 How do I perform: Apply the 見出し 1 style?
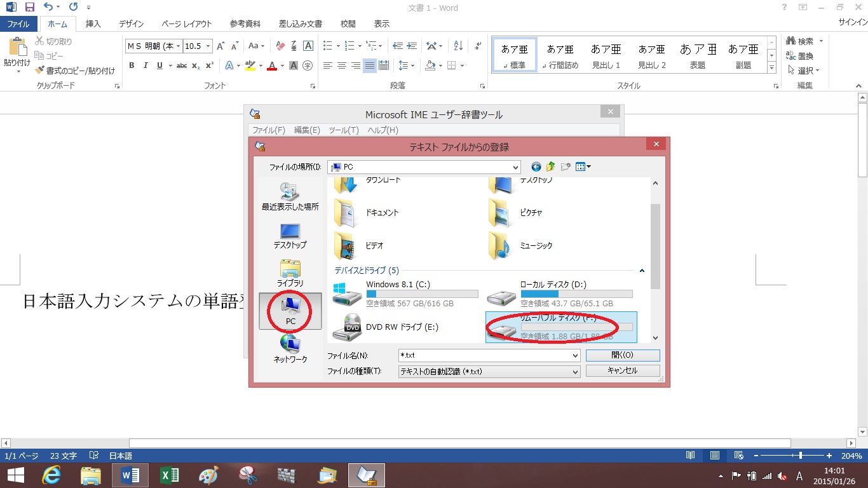606,55
